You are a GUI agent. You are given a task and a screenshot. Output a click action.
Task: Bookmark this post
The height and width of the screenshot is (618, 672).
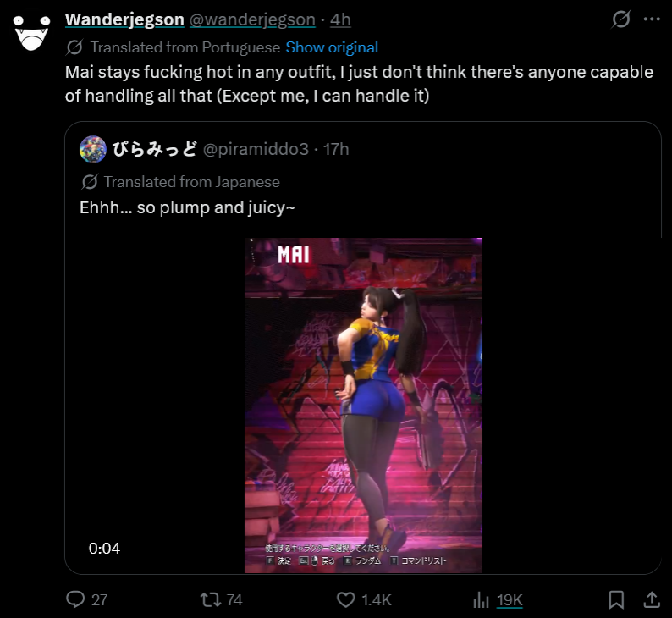click(x=616, y=599)
